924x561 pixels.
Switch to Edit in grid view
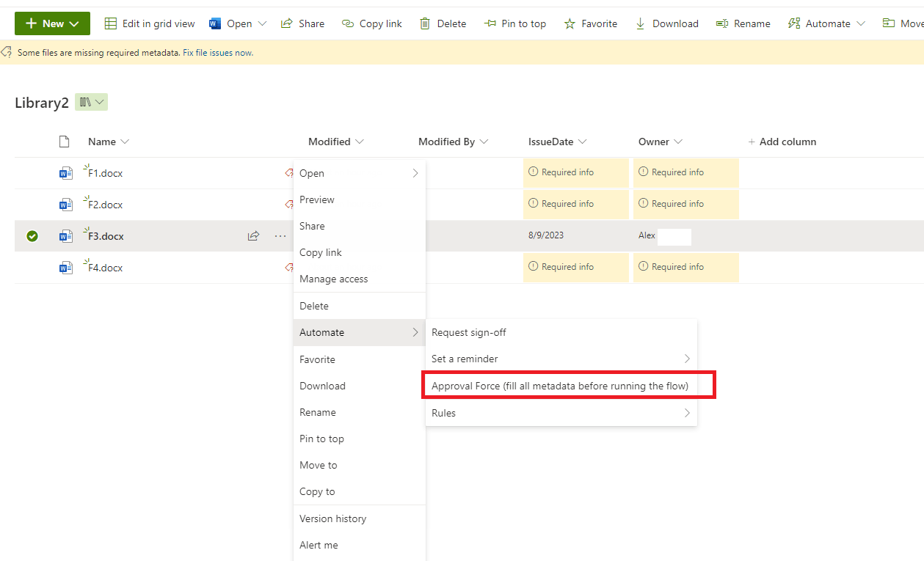[x=149, y=23]
